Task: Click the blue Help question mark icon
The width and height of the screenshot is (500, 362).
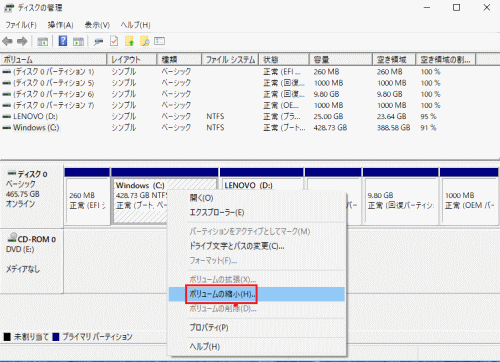Action: (x=63, y=41)
